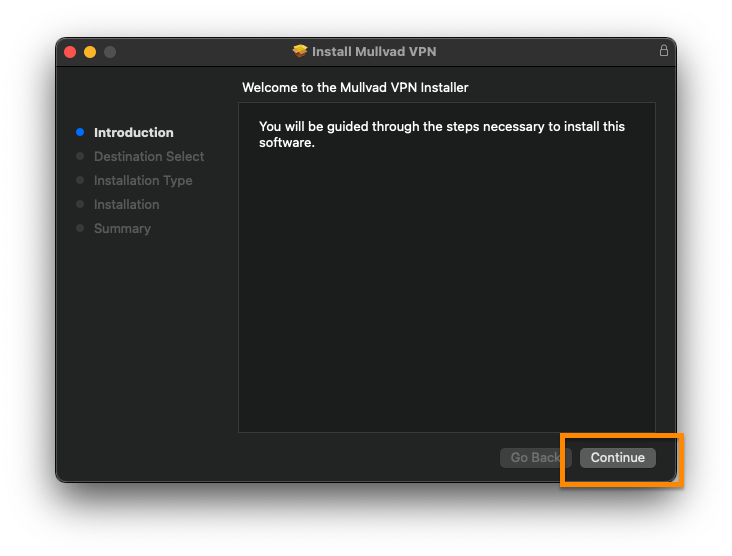This screenshot has height=556, width=732.
Task: Close the installer with the red button
Action: pos(70,52)
